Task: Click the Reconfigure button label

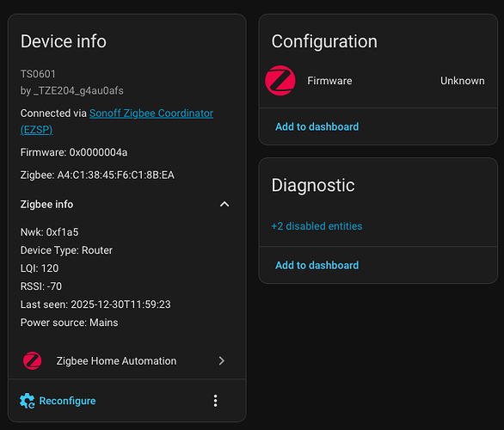Action: 67,401
